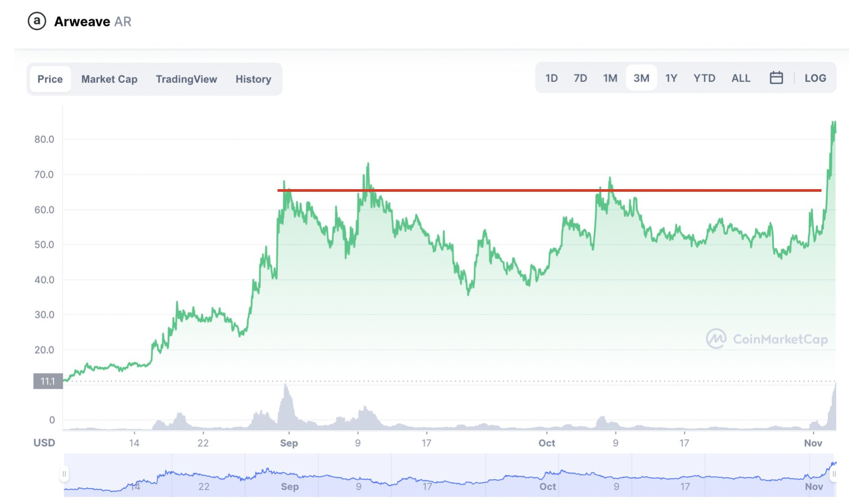Select the 1Y time range
The width and height of the screenshot is (849, 504).
[671, 78]
